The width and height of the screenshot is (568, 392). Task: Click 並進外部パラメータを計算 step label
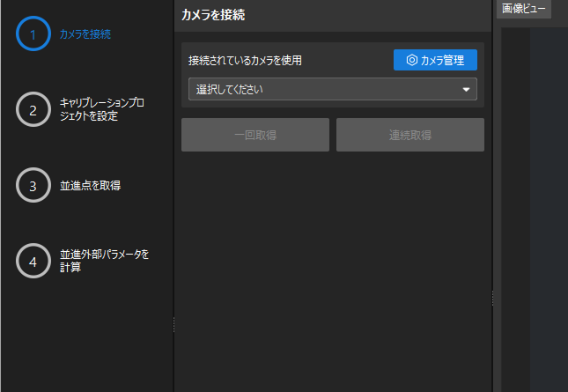(x=104, y=261)
